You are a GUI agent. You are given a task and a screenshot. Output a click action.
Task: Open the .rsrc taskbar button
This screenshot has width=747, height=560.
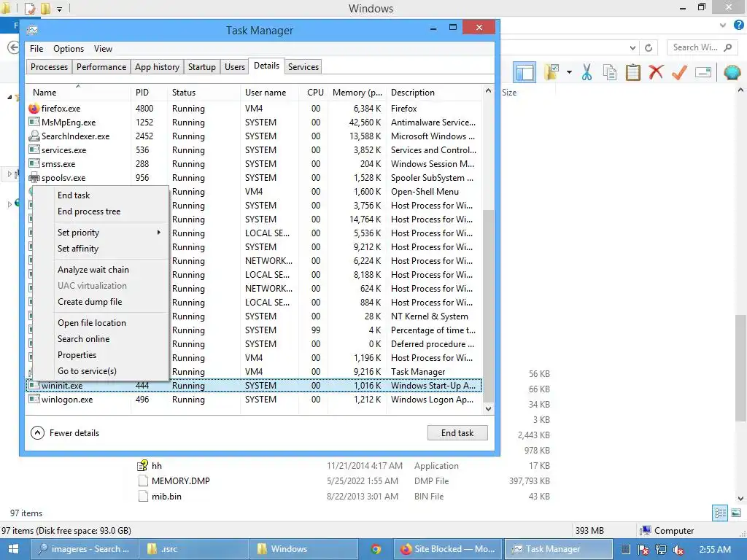pyautogui.click(x=194, y=549)
